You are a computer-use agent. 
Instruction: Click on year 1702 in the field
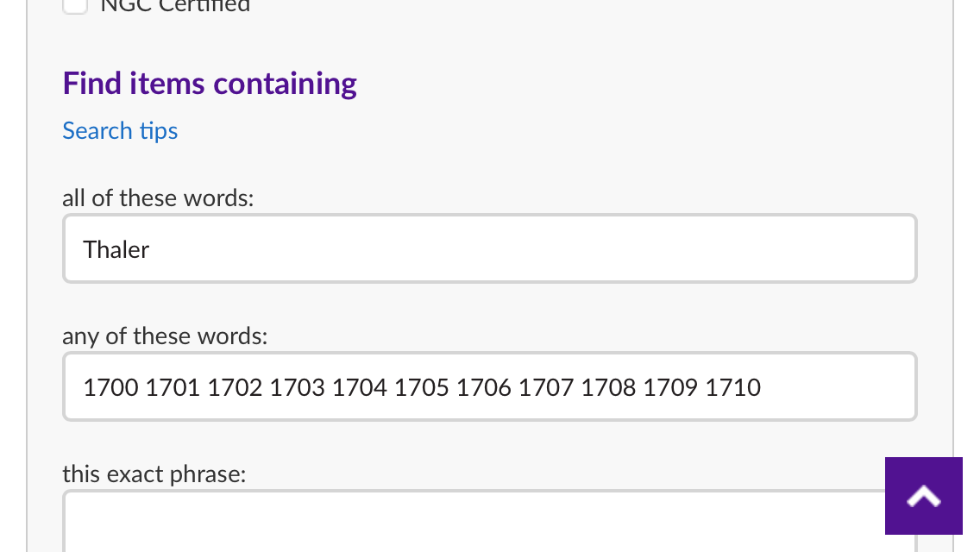[235, 387]
